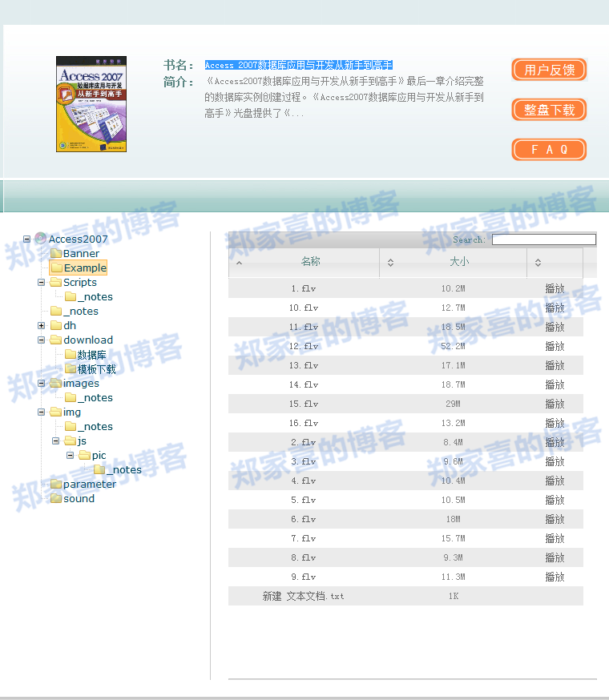
Task: Sort using the 大小 column header
Action: click(x=459, y=262)
